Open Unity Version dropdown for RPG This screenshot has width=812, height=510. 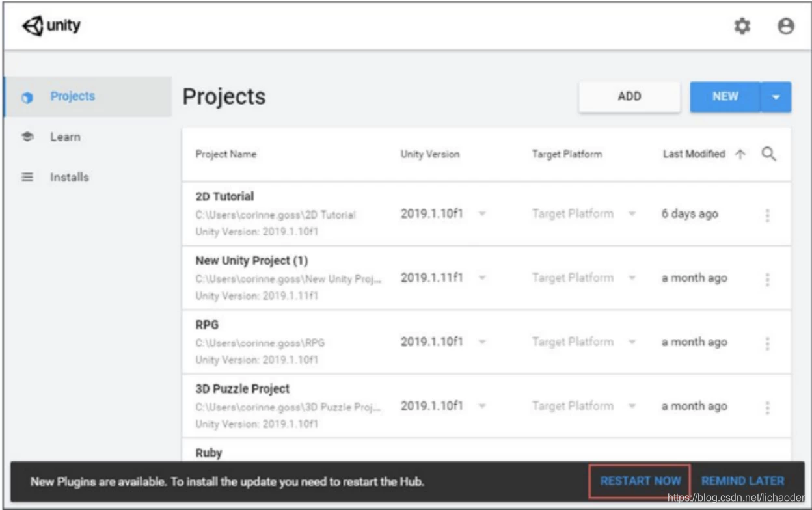click(x=483, y=342)
